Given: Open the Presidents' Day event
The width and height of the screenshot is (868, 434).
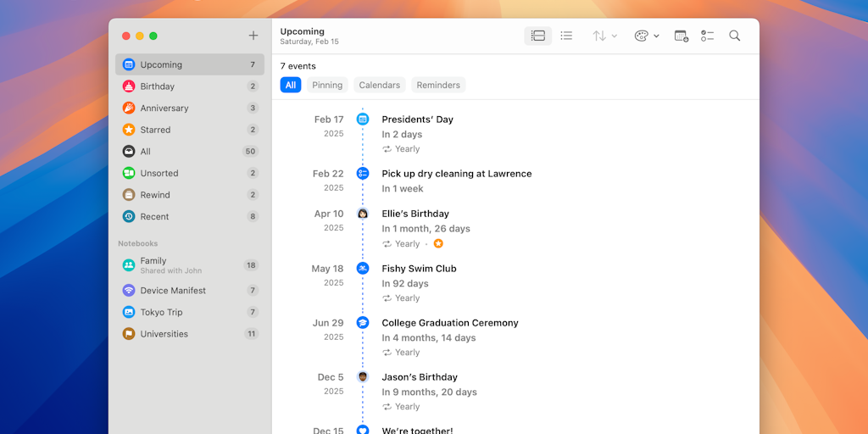Looking at the screenshot, I should 417,120.
